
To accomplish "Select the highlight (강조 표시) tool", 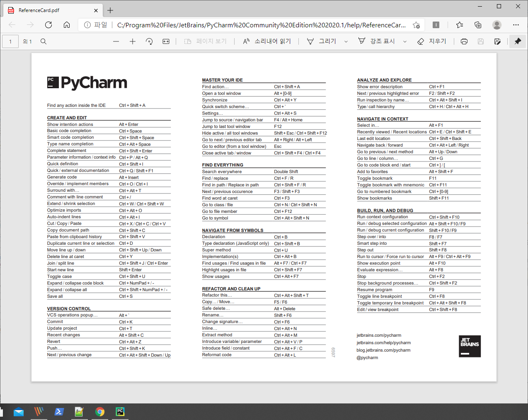I will pyautogui.click(x=377, y=41).
